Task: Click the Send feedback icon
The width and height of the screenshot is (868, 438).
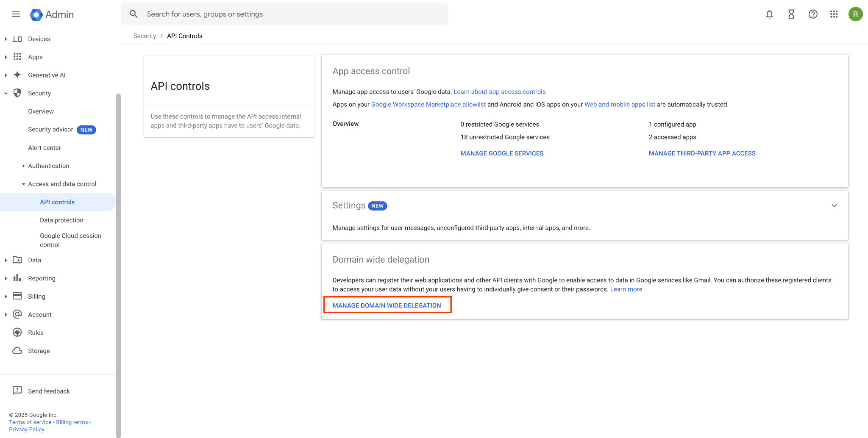Action: point(17,391)
